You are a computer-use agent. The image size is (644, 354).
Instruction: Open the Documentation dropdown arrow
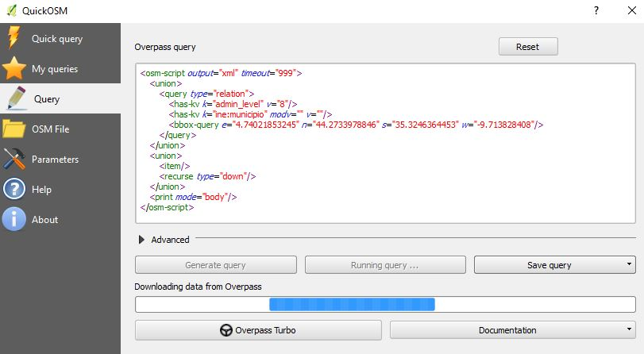[x=629, y=329]
